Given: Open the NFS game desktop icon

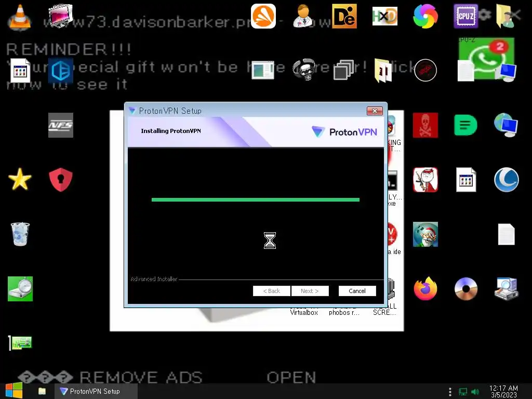Looking at the screenshot, I should pos(60,125).
